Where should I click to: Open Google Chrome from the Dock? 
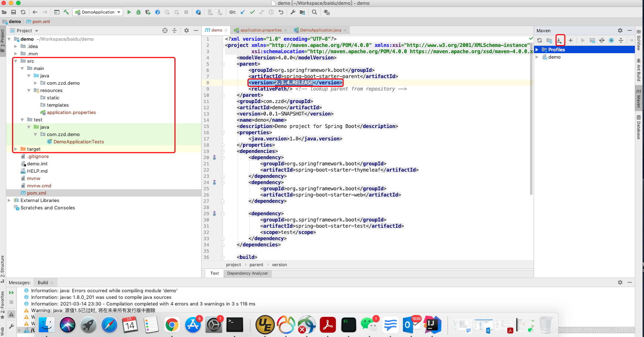coord(172,325)
